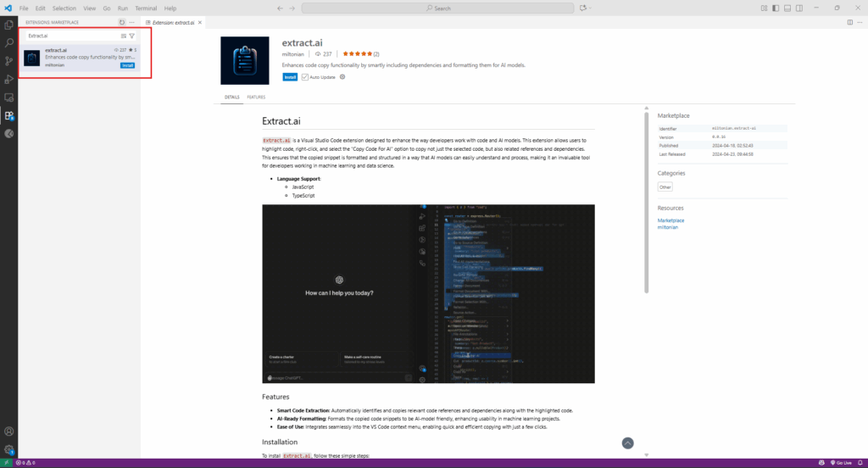Open the Terminal menu
Image resolution: width=868 pixels, height=468 pixels.
[x=146, y=8]
